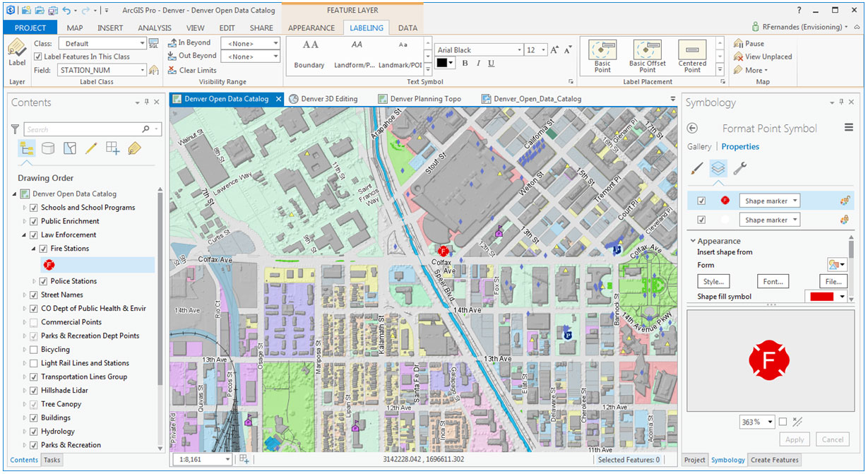Viewport: 868px width, 474px height.
Task: Open the black text color swatch
Action: coord(445,63)
